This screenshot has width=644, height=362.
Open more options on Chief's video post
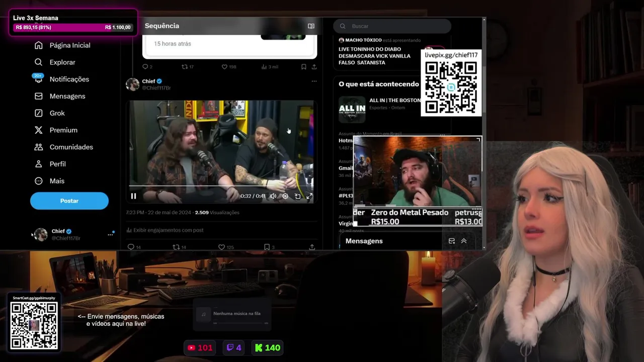[x=314, y=81]
